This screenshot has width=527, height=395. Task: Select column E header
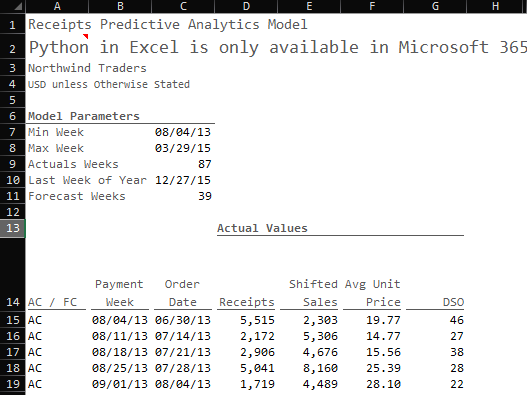309,6
